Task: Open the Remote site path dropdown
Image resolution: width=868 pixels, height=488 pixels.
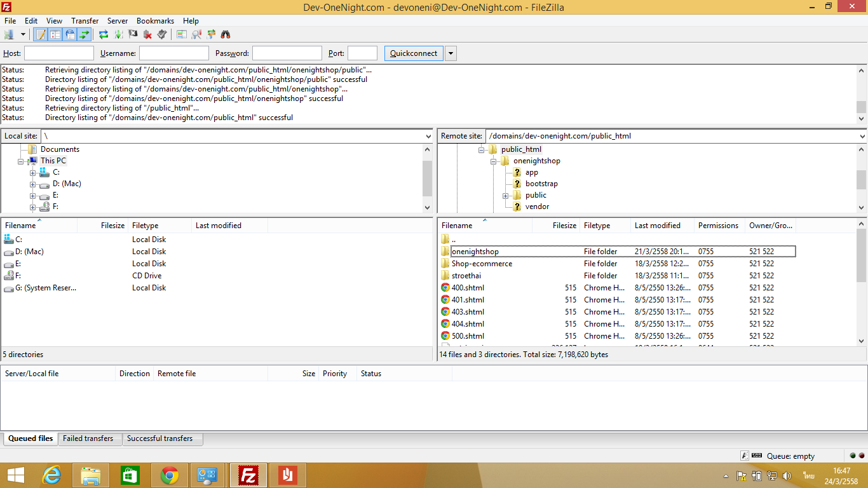Action: [862, 136]
